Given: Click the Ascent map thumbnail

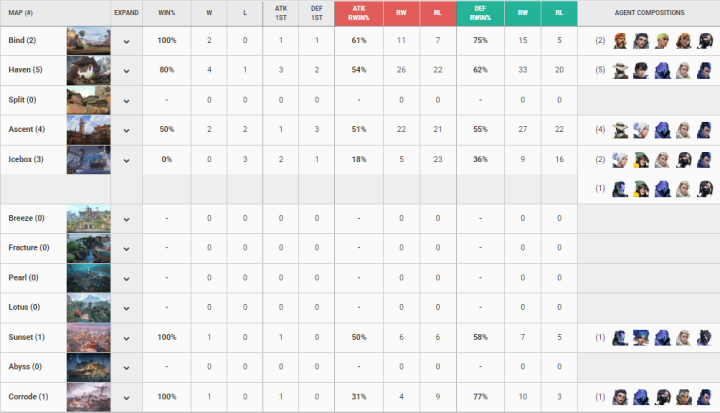Looking at the screenshot, I should coord(88,130).
